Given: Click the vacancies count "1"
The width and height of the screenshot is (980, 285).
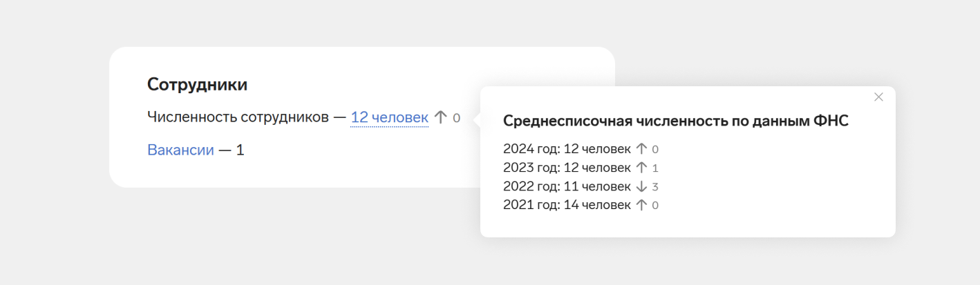Looking at the screenshot, I should click(240, 150).
